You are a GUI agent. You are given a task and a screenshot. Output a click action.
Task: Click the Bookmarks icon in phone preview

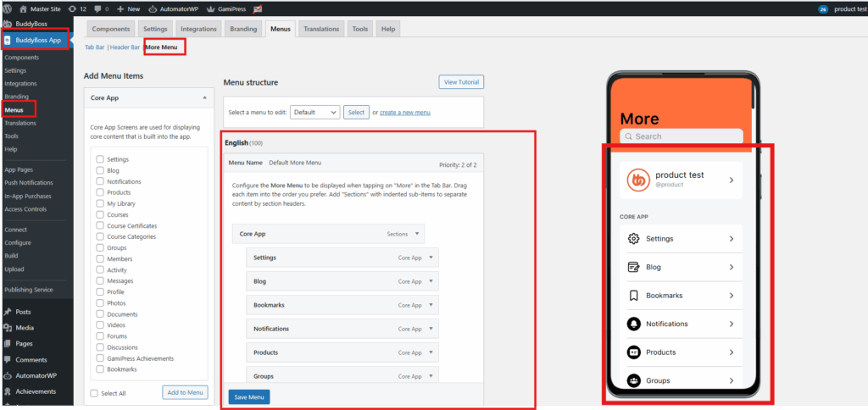coord(633,296)
